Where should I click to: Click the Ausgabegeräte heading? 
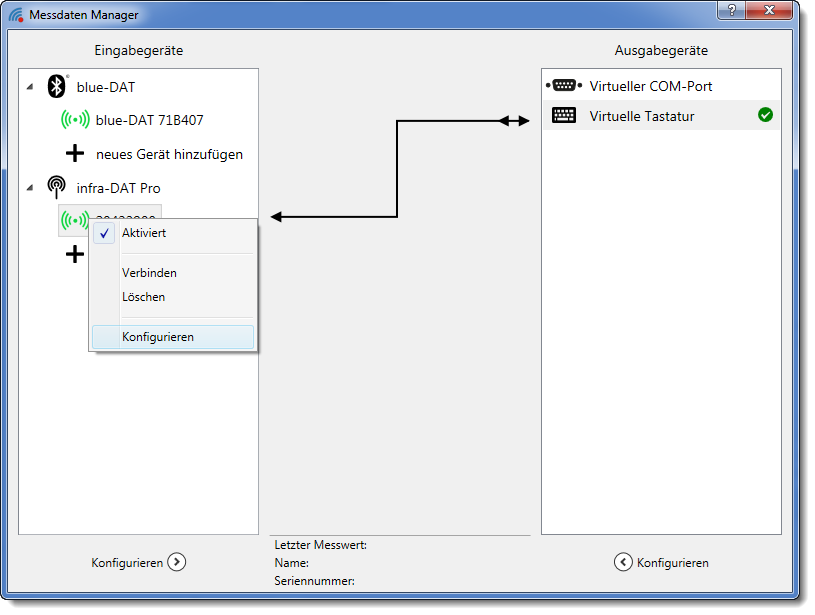(661, 50)
